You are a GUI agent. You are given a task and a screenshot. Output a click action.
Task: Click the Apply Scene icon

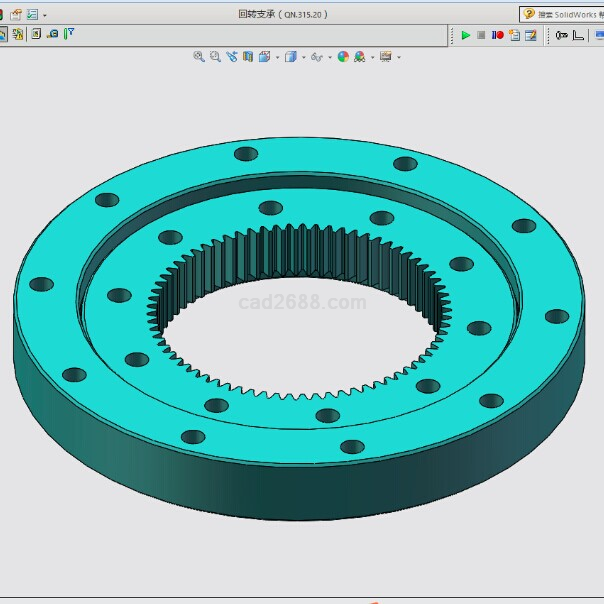(359, 57)
